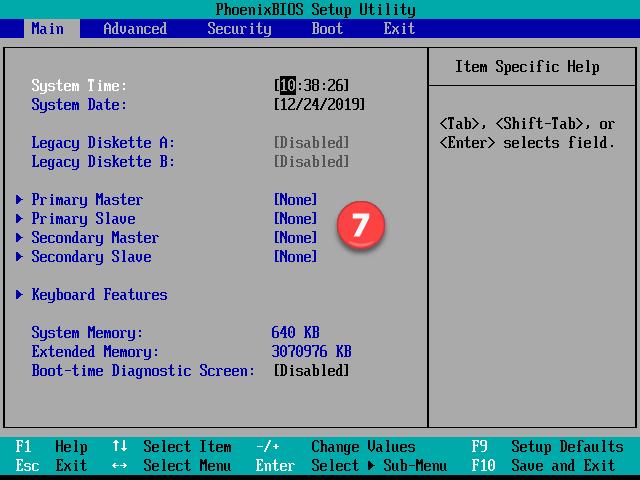Select the Boot-time Diagnostic Screen label
This screenshot has height=480, width=640.
tap(143, 371)
